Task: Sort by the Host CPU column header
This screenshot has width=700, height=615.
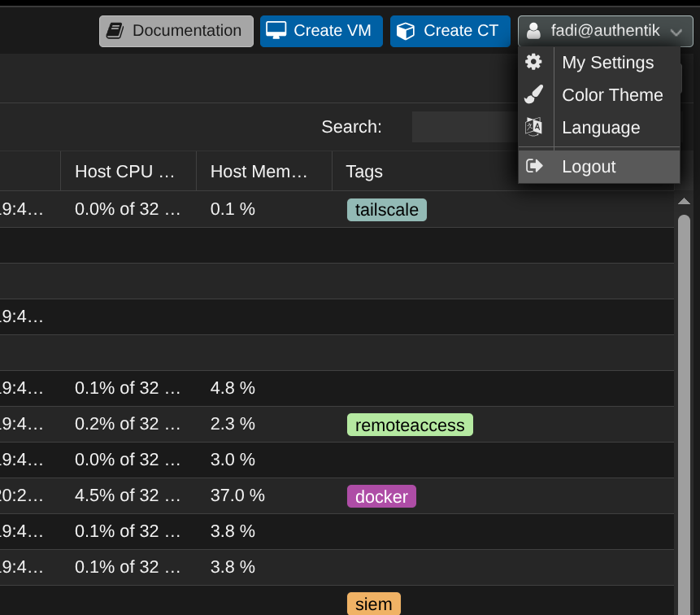Action: pyautogui.click(x=125, y=172)
